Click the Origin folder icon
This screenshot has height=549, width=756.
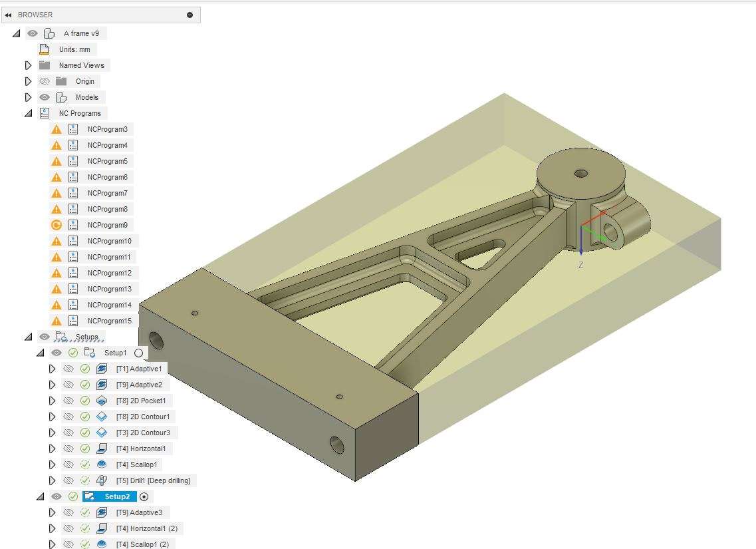(x=61, y=81)
